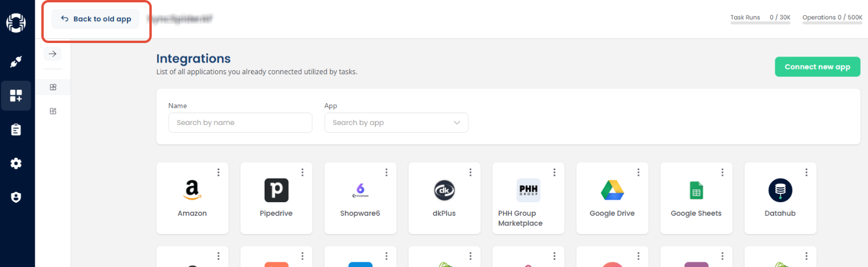Open the settings gear sidebar icon
Screen dimensions: 868x267
16,164
